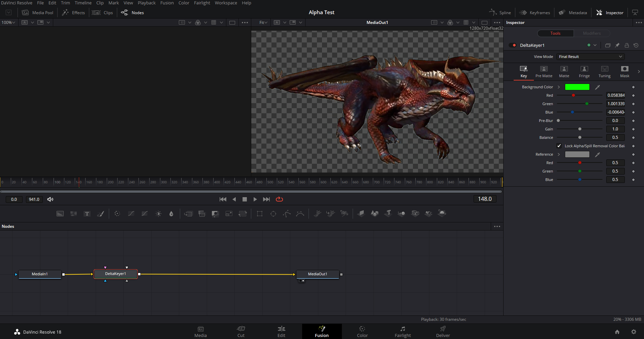Add an Ellipse mask tool
The height and width of the screenshot is (339, 644).
(273, 214)
